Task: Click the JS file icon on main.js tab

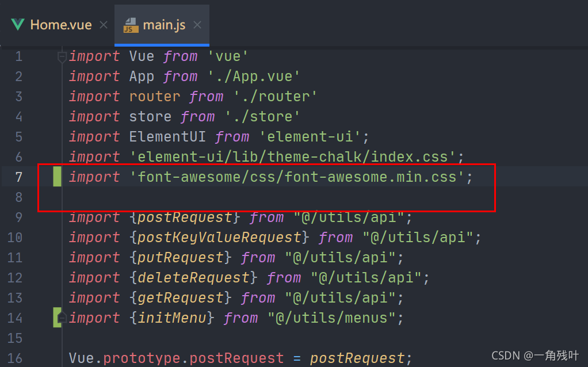Action: pyautogui.click(x=131, y=25)
